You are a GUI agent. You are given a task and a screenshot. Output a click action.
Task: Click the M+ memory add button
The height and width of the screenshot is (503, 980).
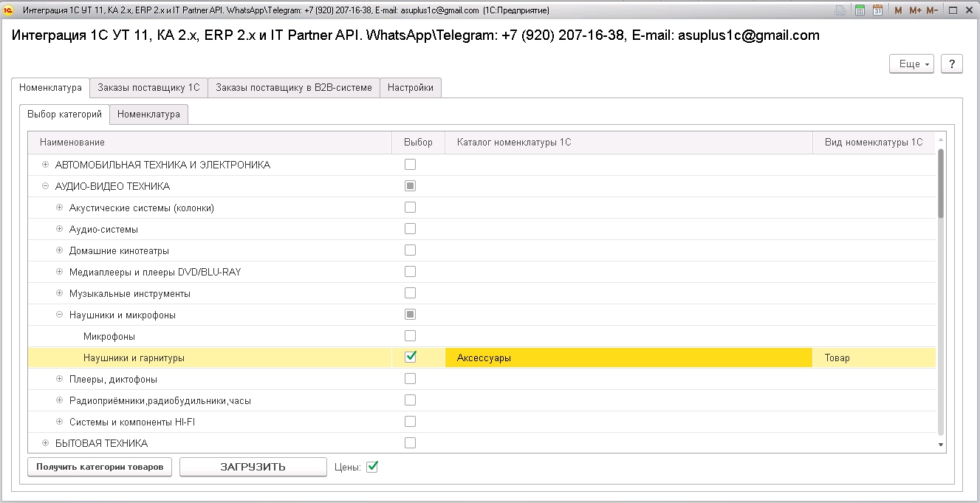(x=915, y=10)
